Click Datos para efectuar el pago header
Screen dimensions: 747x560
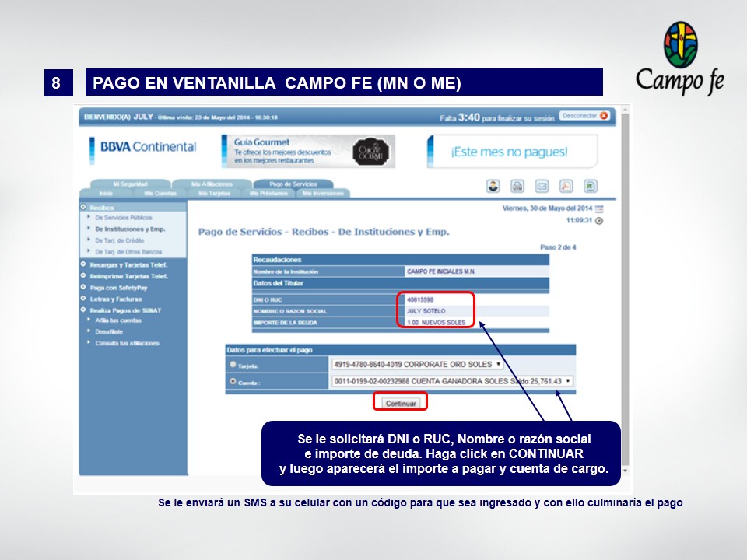pos(400,349)
